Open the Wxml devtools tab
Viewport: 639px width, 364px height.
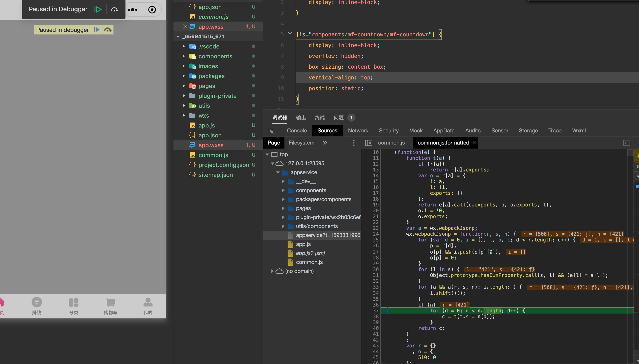579,131
